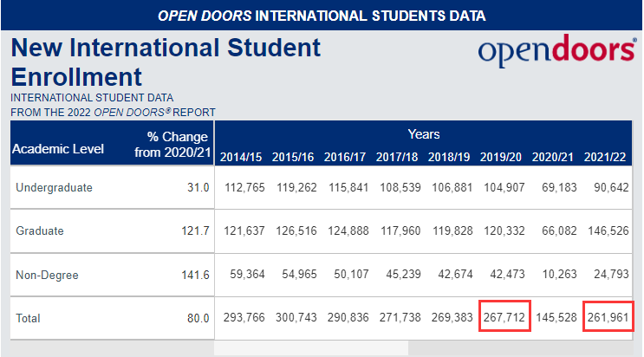Click the Non-Degree percent change 141.6
The height and width of the screenshot is (357, 644).
pos(196,275)
